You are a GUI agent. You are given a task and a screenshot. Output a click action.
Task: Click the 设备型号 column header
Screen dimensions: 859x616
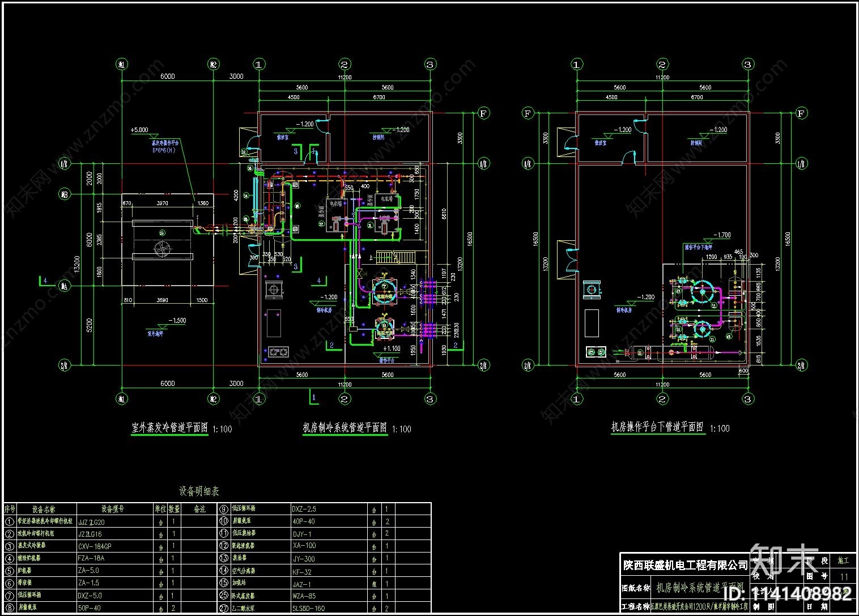112,509
